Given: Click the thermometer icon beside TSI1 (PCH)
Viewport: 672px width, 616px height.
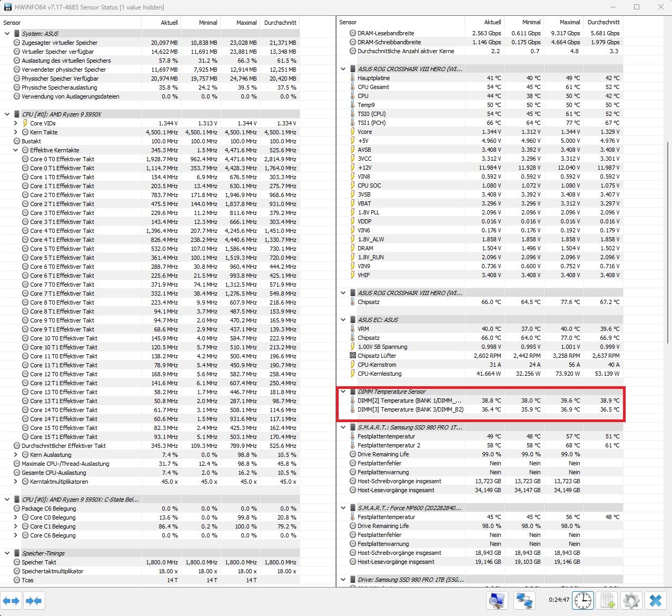Looking at the screenshot, I should [353, 123].
